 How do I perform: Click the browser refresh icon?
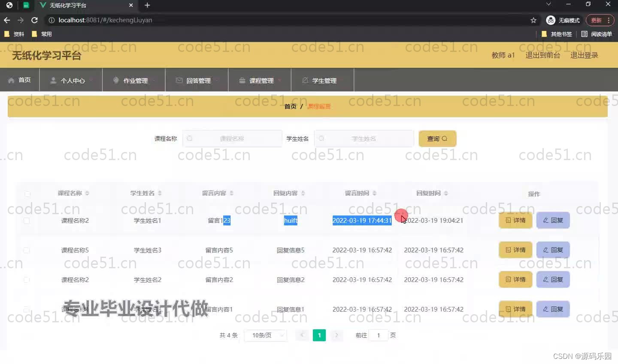[x=34, y=20]
